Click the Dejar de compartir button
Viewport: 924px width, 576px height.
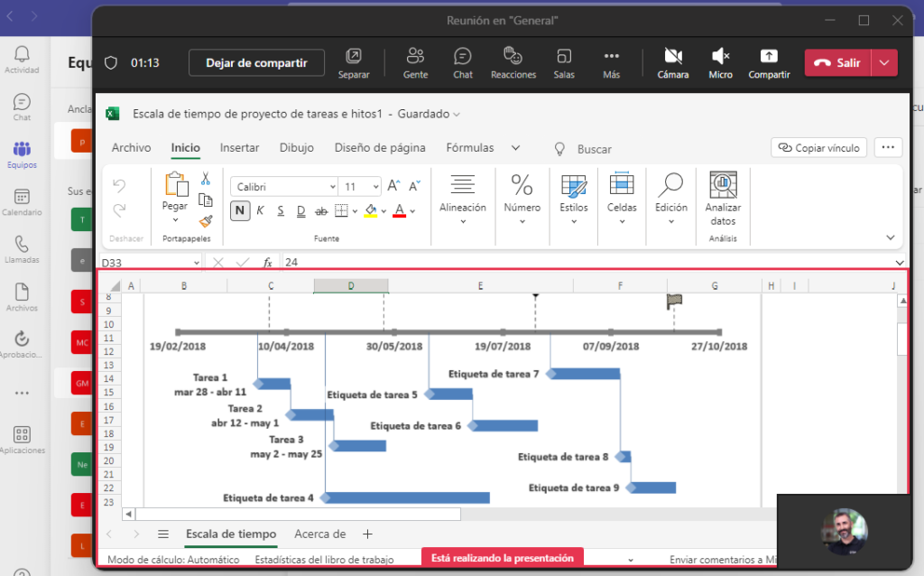(x=256, y=62)
